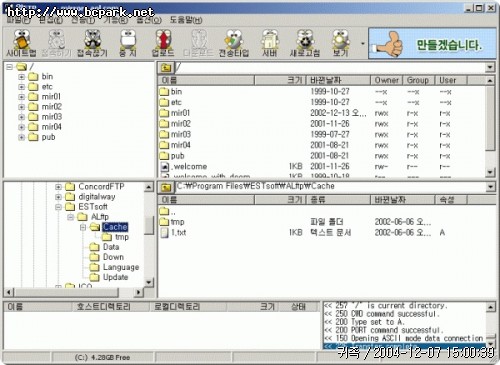
Task: Click the greyed 접속하기 connect icon
Action: (x=57, y=43)
